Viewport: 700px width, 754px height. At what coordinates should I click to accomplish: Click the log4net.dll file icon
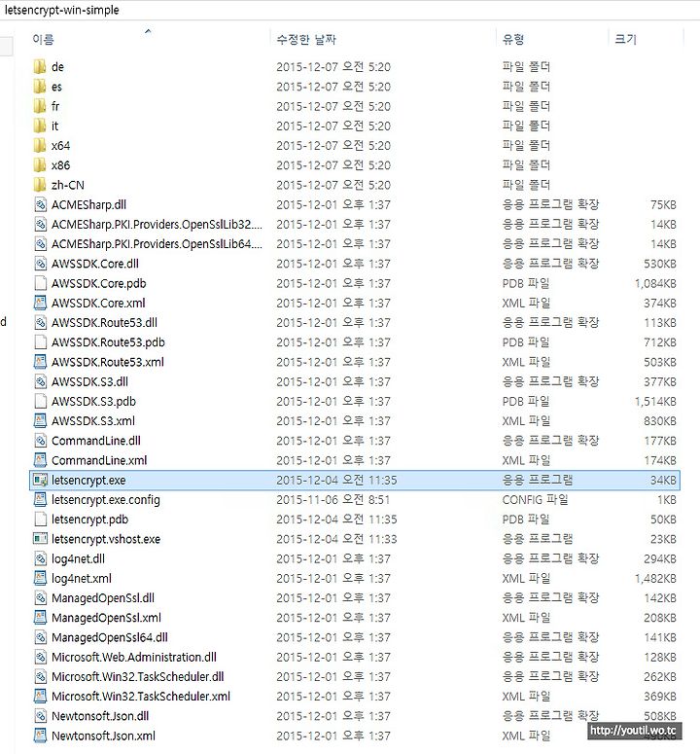pyautogui.click(x=41, y=558)
